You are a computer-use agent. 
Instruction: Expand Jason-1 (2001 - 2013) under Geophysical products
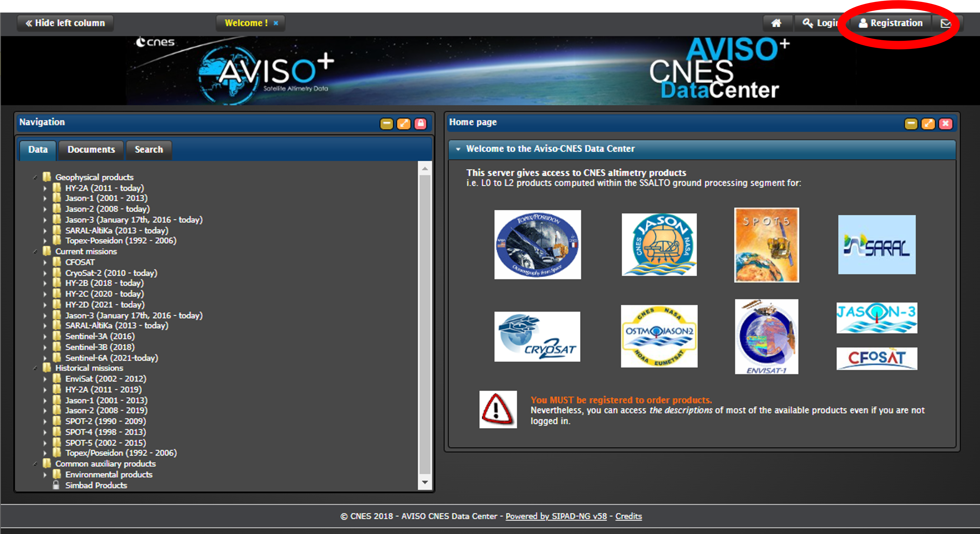coord(45,199)
